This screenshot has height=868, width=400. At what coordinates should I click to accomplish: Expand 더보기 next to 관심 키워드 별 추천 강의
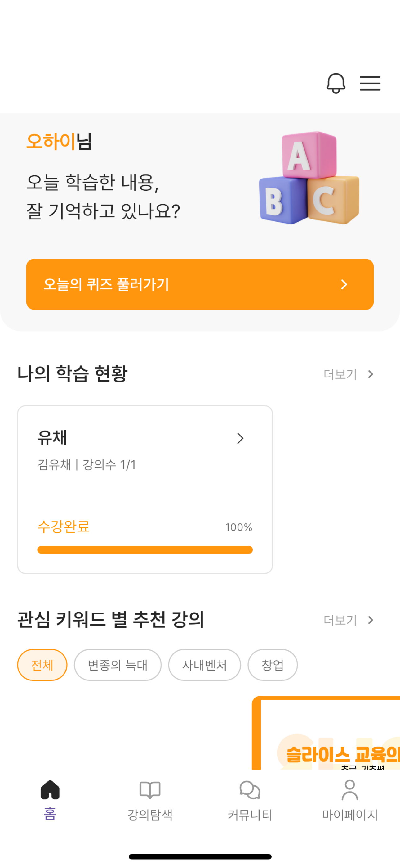click(x=349, y=620)
